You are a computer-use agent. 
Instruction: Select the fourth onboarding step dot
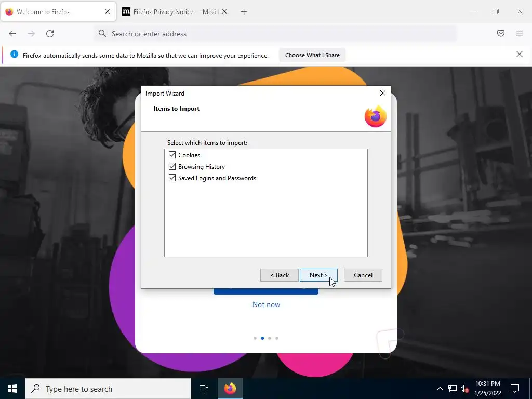pos(277,338)
